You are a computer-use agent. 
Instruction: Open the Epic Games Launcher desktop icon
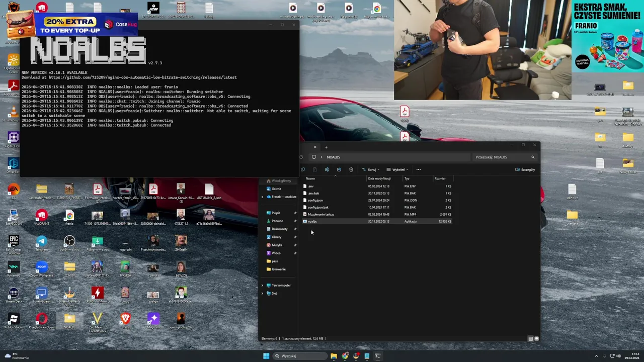pyautogui.click(x=13, y=243)
